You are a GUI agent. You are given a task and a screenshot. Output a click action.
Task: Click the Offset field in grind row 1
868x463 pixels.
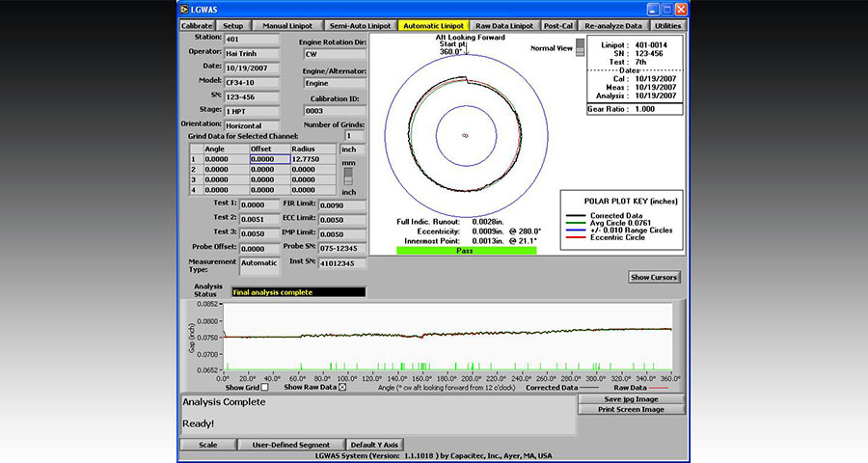pyautogui.click(x=268, y=159)
